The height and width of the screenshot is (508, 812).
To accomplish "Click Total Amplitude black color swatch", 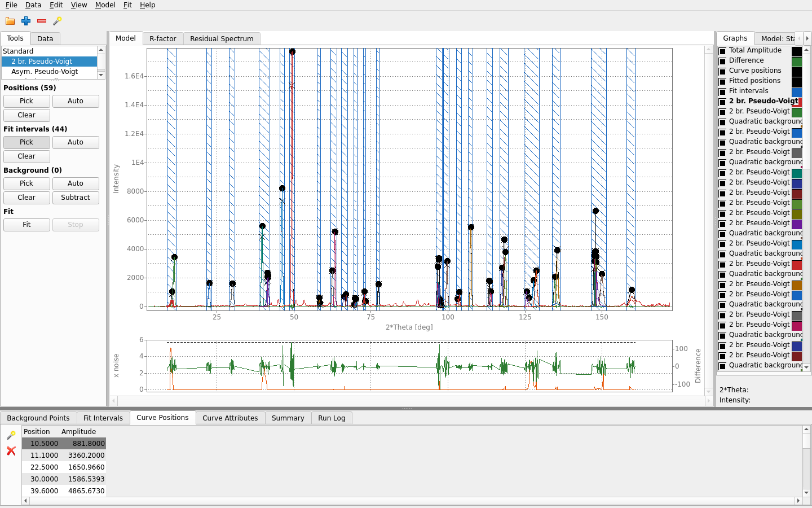I will (797, 51).
